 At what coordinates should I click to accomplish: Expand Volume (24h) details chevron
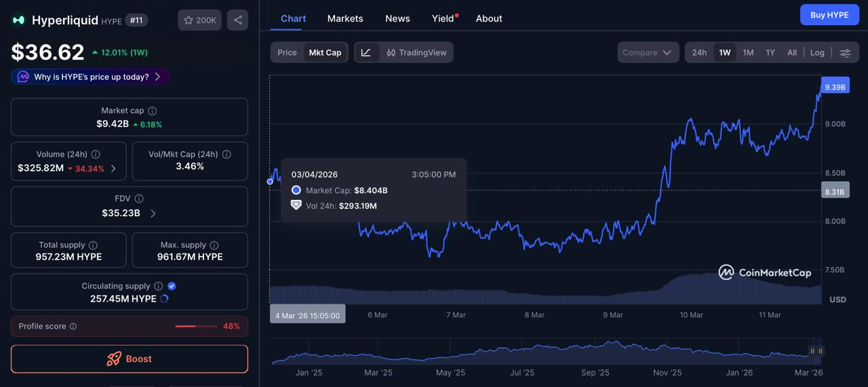(113, 168)
